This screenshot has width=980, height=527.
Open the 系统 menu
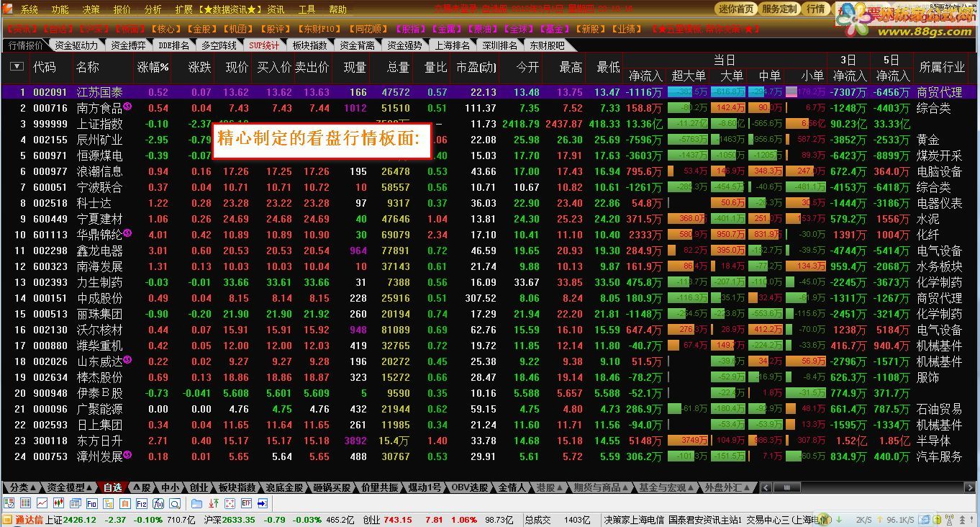point(30,10)
